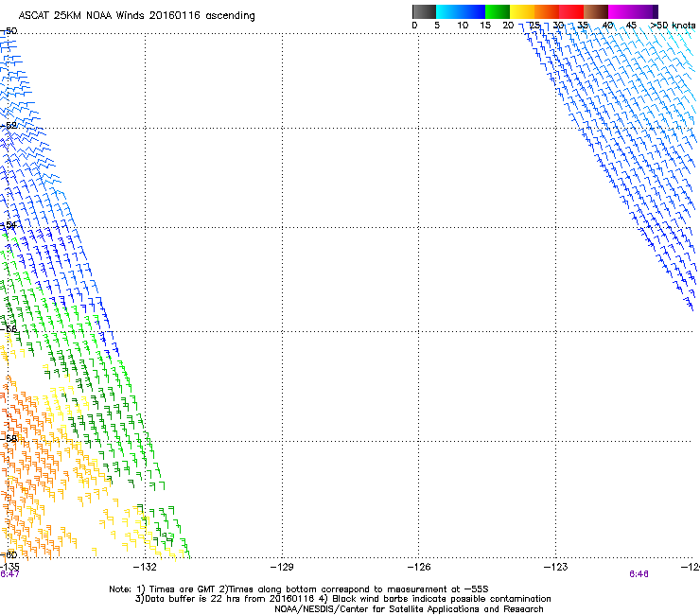Click the '45' label under the color bar
Viewport: 700px width, 615px height.
(x=631, y=26)
